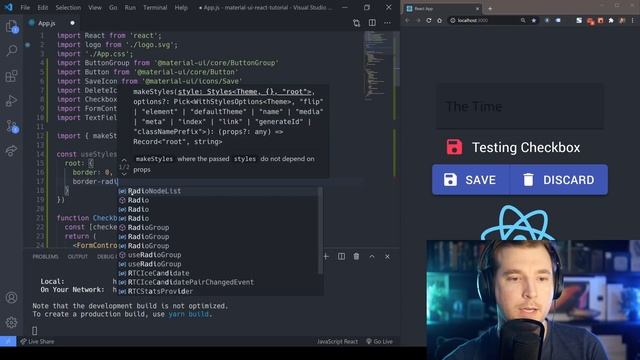Viewport: 640px width, 360px height.
Task: Open the Help menu
Action: pyautogui.click(x=181, y=7)
